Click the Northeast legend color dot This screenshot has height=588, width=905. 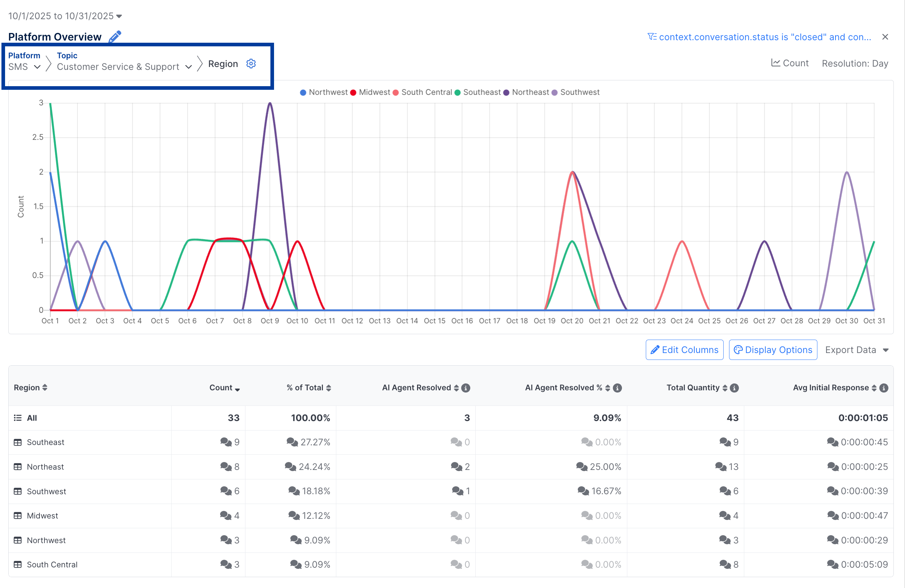coord(506,92)
